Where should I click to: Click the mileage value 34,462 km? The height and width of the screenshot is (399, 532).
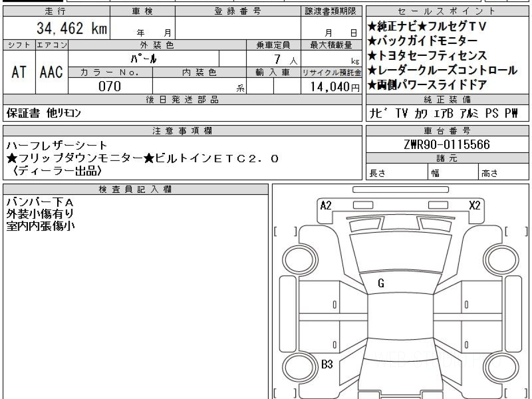(x=71, y=28)
